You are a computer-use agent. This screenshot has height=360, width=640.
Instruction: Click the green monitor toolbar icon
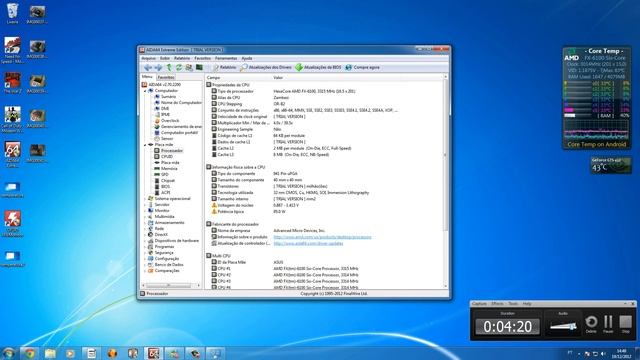click(x=199, y=67)
